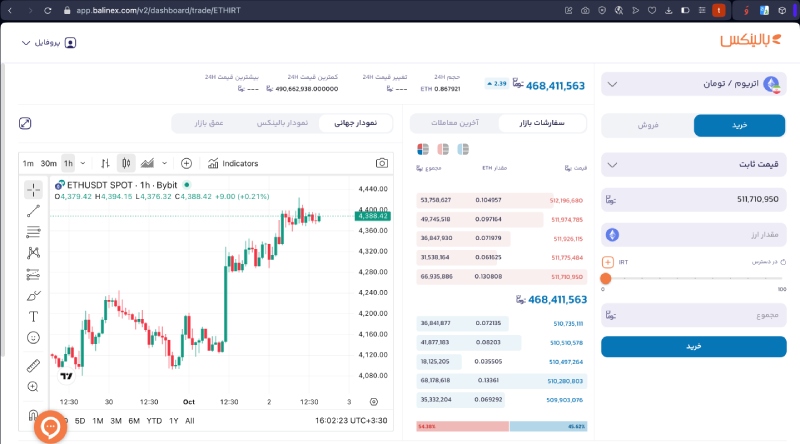
Task: Select the ruler measure tool
Action: pos(33,365)
